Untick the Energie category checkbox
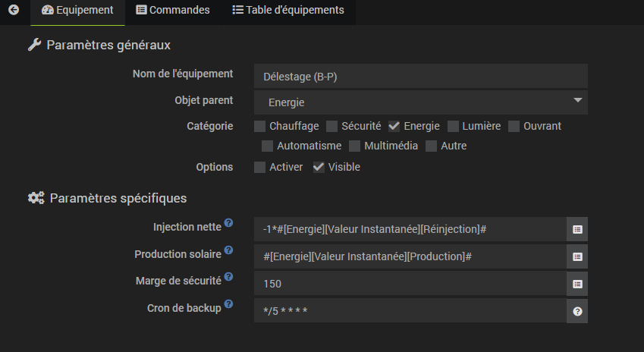Viewport: 644px width, 352px height. tap(394, 126)
